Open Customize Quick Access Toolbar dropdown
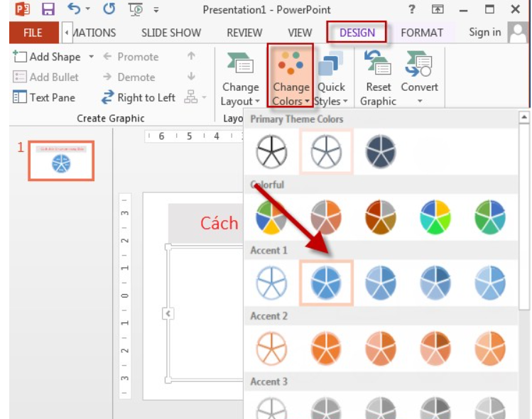This screenshot has width=532, height=419. click(156, 10)
